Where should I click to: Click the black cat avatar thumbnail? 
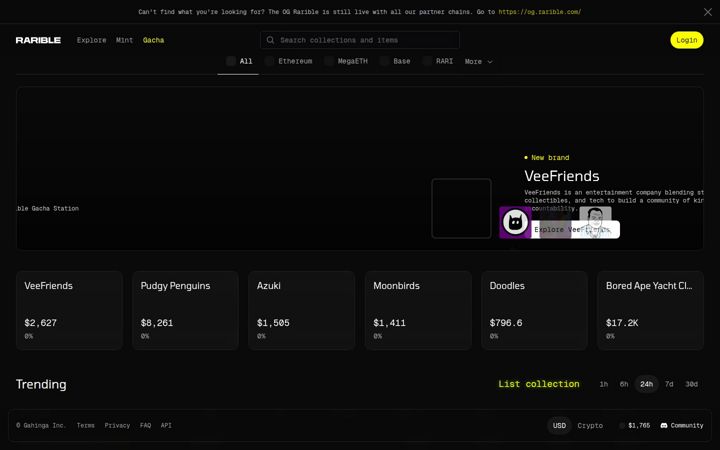click(515, 222)
